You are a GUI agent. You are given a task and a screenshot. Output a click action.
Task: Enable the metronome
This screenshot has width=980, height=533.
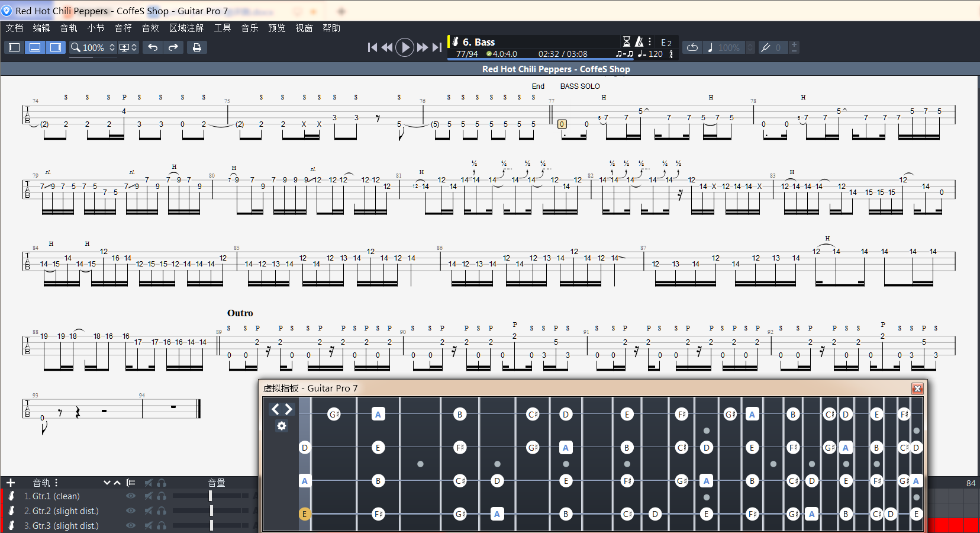(639, 41)
